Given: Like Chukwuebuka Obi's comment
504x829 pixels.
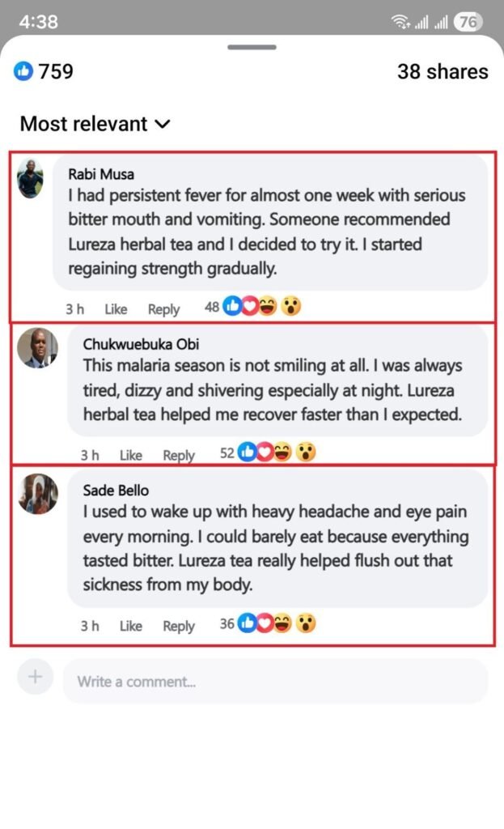Looking at the screenshot, I should click(x=130, y=455).
